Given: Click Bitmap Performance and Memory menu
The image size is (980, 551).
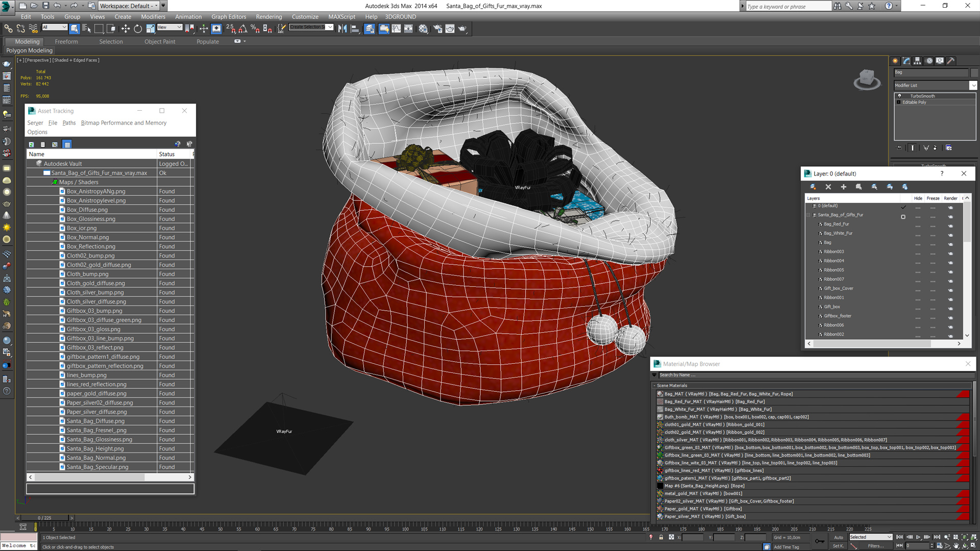Looking at the screenshot, I should pos(124,123).
